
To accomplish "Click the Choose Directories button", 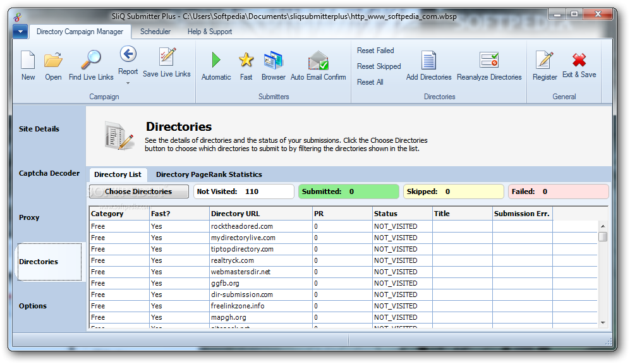I will point(138,191).
